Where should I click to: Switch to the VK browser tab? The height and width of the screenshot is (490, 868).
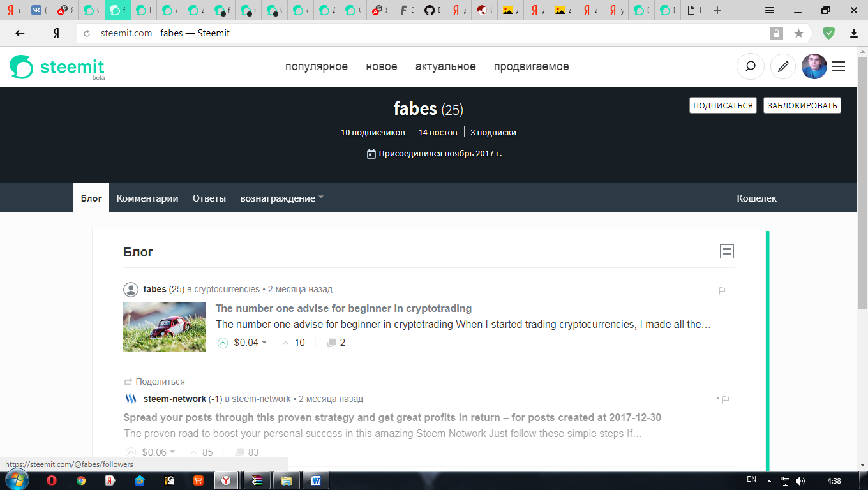click(x=39, y=10)
